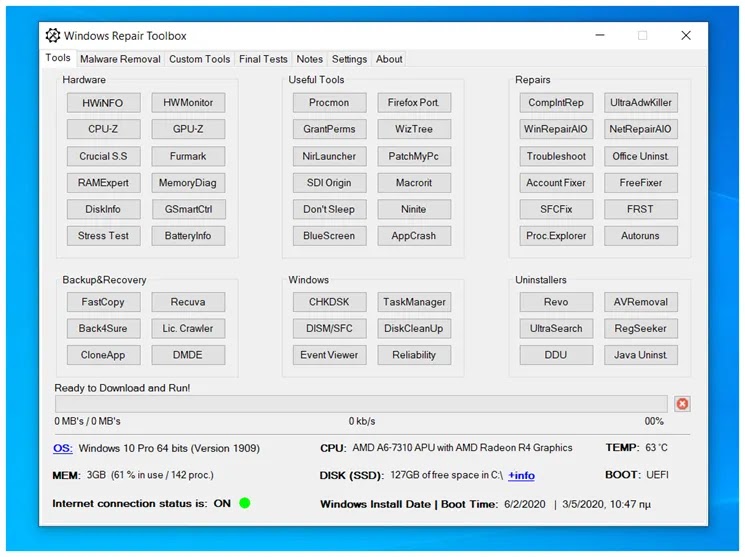Run MemoryDiag

click(x=188, y=182)
